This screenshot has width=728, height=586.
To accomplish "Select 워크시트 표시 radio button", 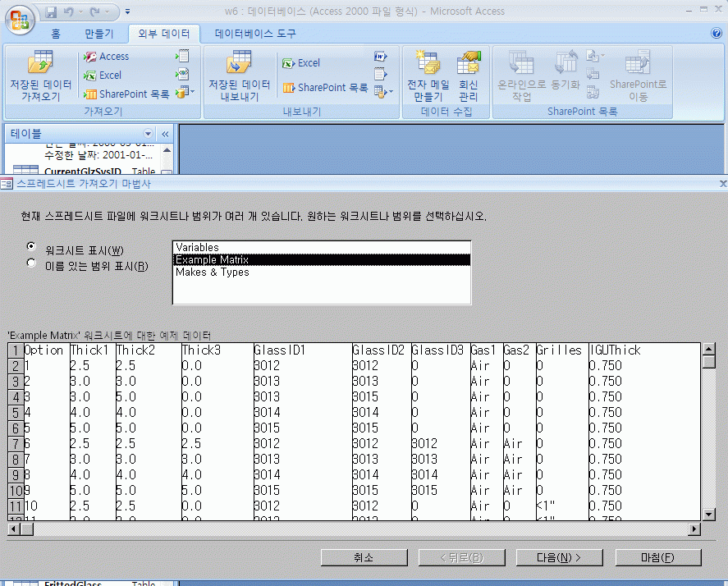I will pyautogui.click(x=31, y=246).
